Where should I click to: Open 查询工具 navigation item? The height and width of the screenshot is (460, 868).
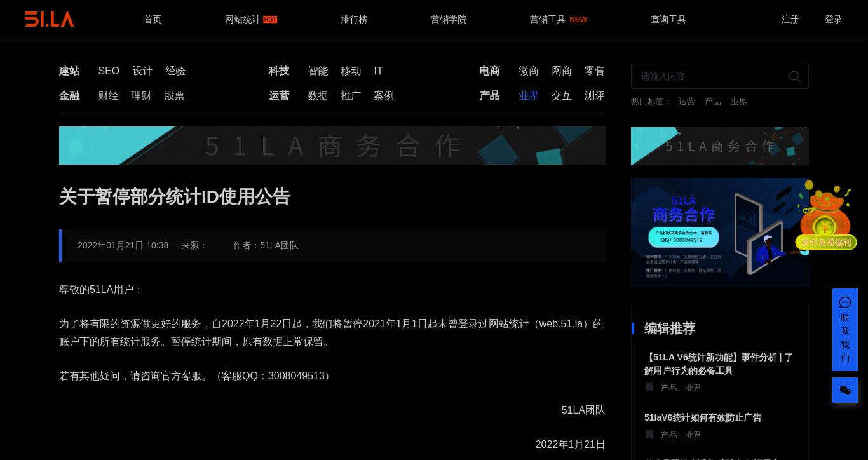pos(668,19)
